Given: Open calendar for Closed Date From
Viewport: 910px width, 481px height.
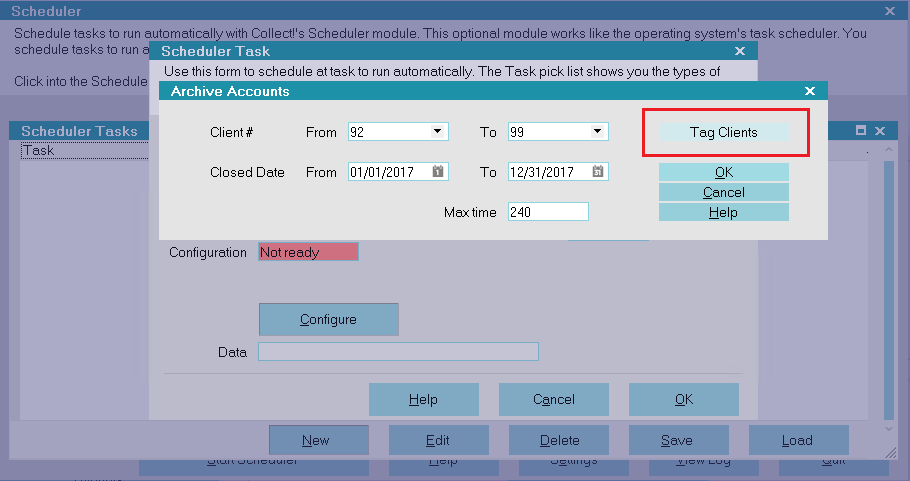Looking at the screenshot, I should tap(438, 172).
